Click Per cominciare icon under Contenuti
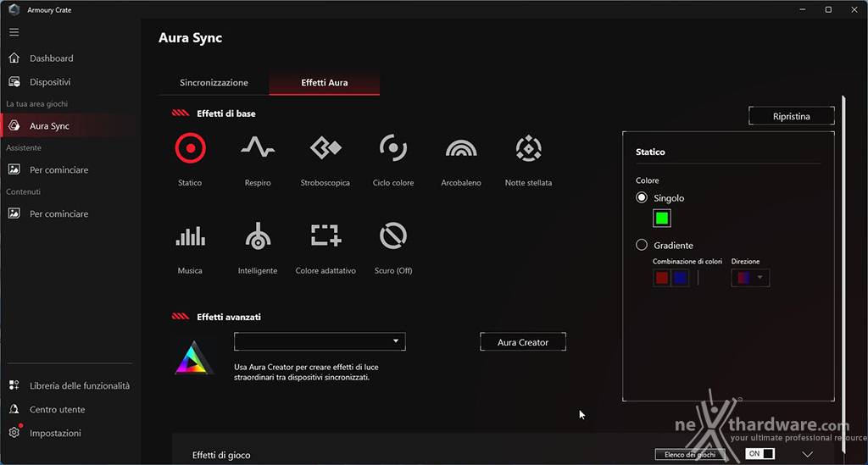868x465 pixels. [x=14, y=213]
